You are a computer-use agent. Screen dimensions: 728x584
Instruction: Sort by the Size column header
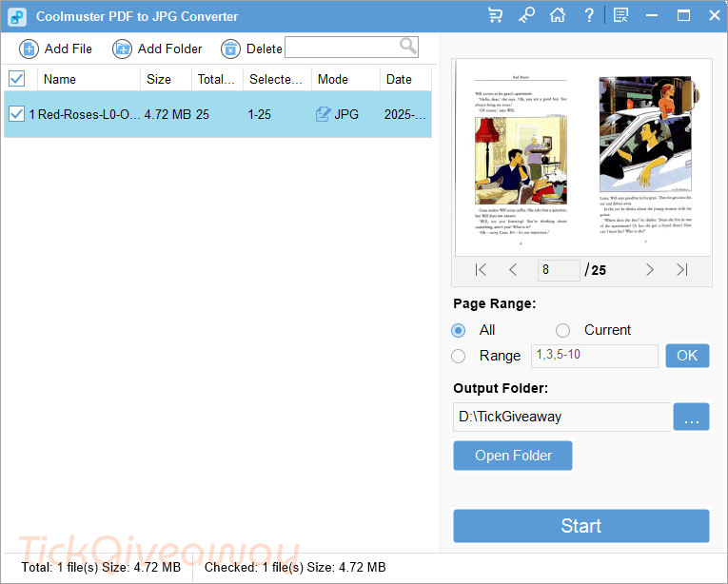166,79
